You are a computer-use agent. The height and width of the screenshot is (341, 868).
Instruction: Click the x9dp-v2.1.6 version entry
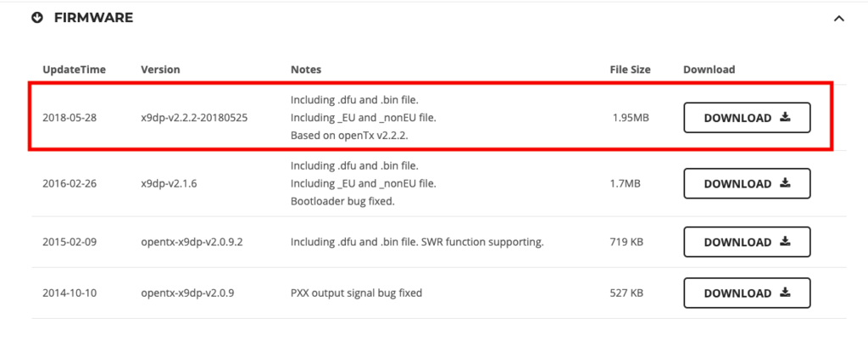pos(171,183)
